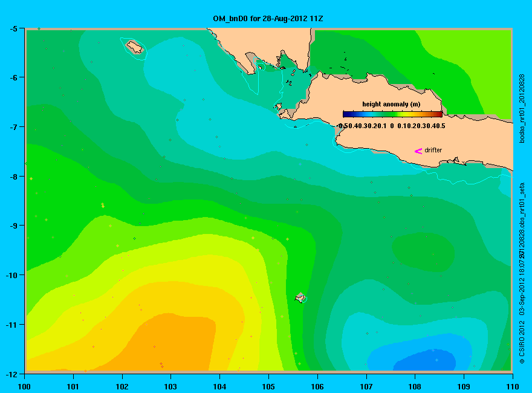Click the small island near 105.6, -10.5
This screenshot has width=532, height=393.
click(300, 297)
